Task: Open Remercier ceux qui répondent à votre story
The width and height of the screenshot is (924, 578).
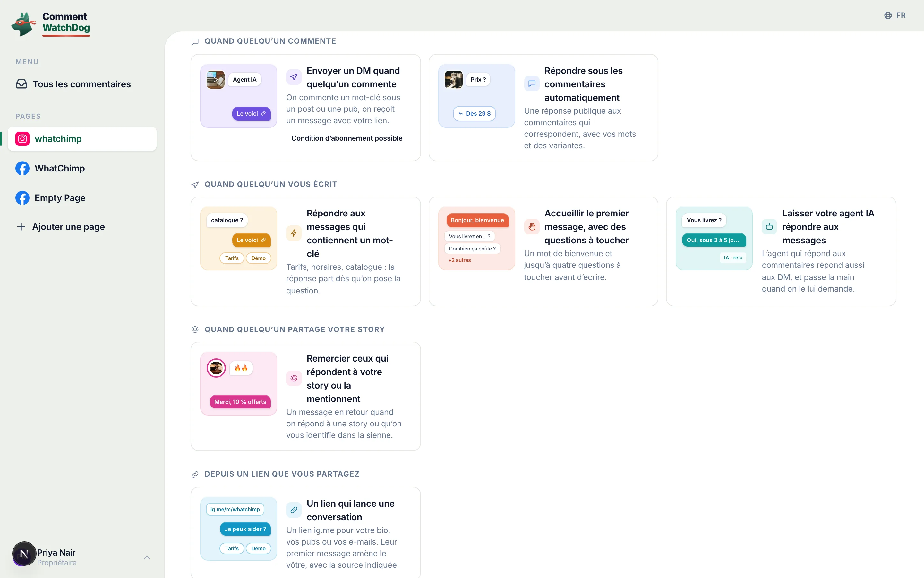Action: (x=305, y=397)
